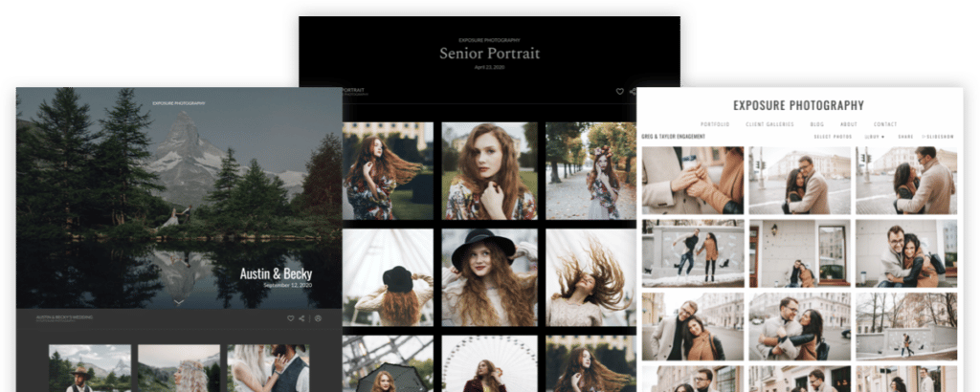980x392 pixels.
Task: Click the share icon in wedding gallery
Action: [x=301, y=318]
